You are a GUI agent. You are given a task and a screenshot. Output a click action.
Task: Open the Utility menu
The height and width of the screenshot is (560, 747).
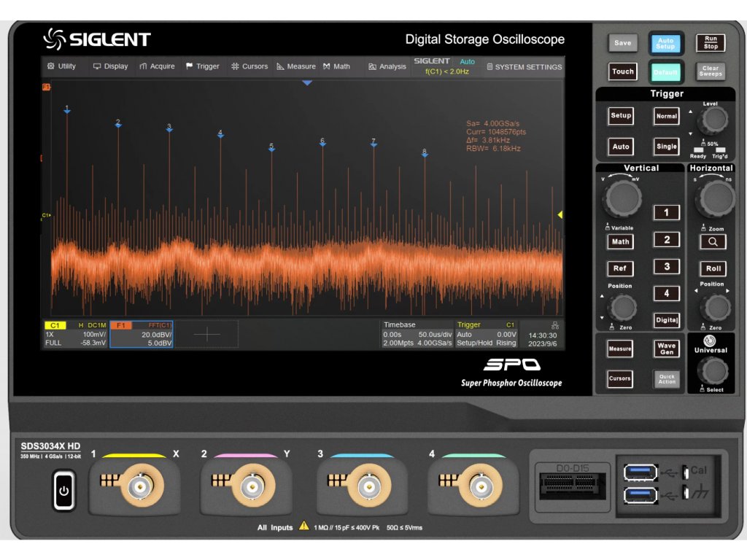62,66
